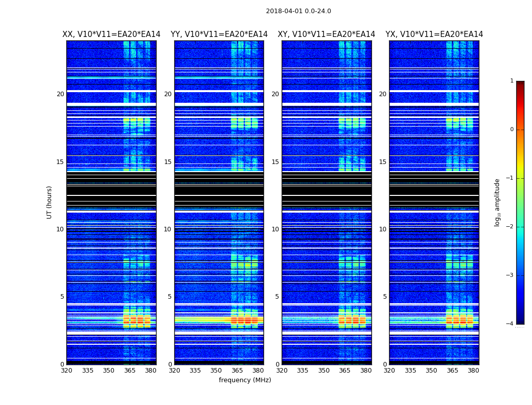Image resolution: width=532 pixels, height=405 pixels.
Task: Select the "log10 amplitude" colorbar label
Action: coord(498,202)
